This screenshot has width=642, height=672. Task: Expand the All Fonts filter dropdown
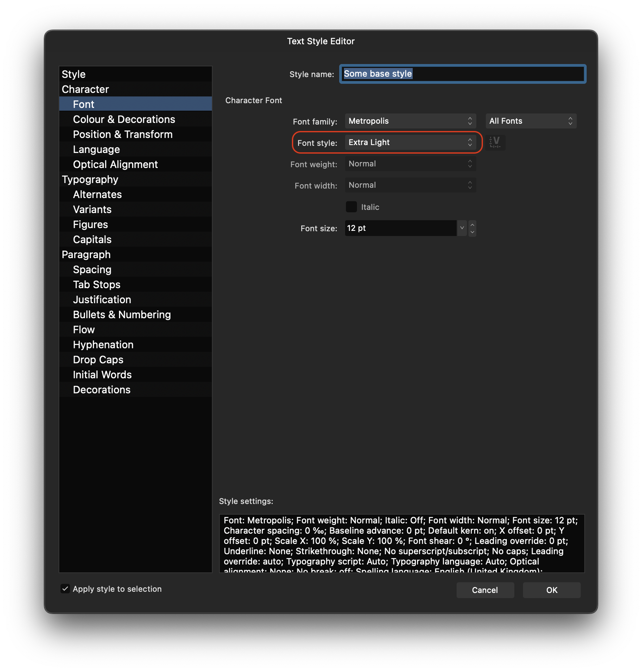point(531,121)
